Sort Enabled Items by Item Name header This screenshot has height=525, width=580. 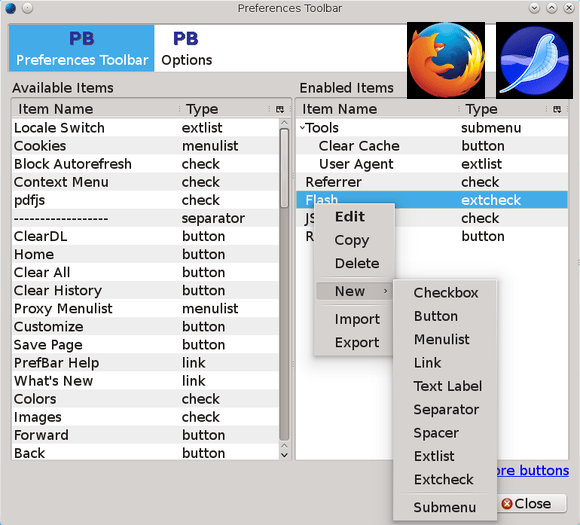tap(377, 109)
